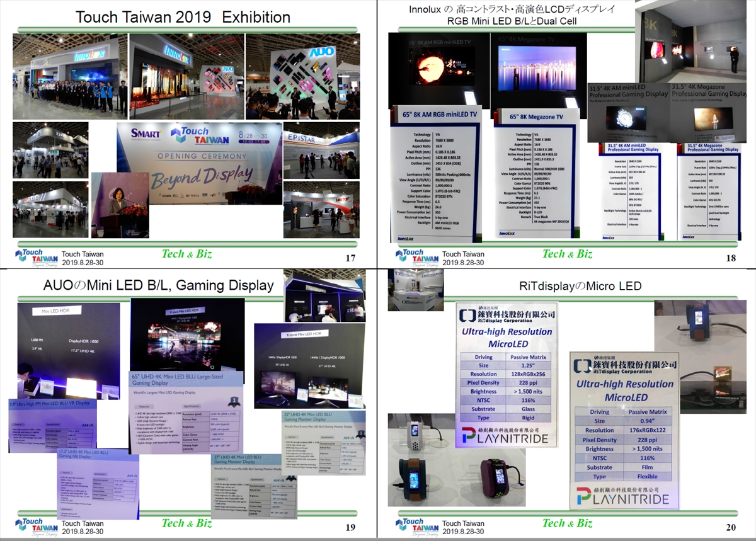The height and width of the screenshot is (541, 756).
Task: Click the 1.25" size value
Action: click(527, 365)
